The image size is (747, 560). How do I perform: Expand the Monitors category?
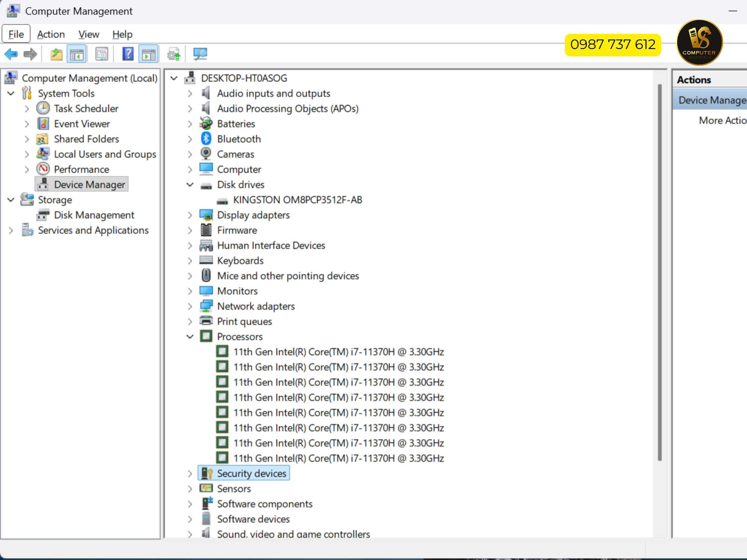coord(190,291)
